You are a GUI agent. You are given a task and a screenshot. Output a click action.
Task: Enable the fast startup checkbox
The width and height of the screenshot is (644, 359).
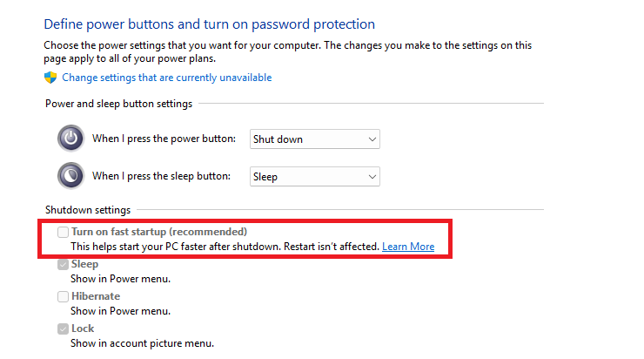click(x=63, y=232)
